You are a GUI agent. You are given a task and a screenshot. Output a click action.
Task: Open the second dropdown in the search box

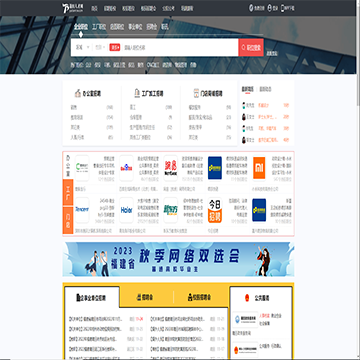[100, 47]
